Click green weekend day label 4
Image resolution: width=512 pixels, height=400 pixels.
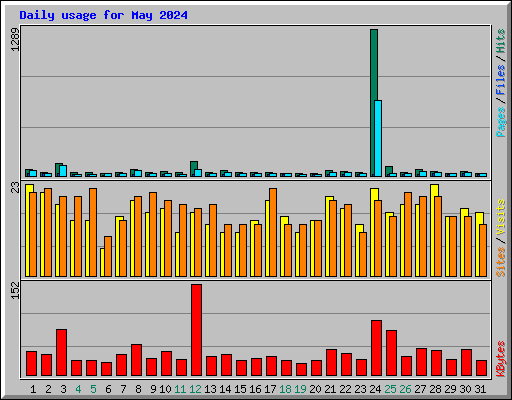(x=78, y=389)
